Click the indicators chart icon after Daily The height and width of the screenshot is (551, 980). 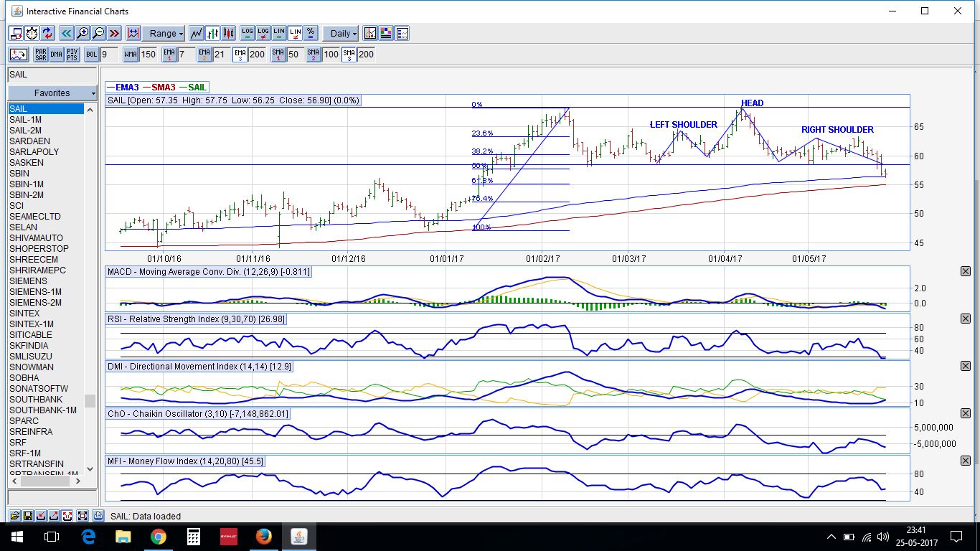(x=370, y=33)
